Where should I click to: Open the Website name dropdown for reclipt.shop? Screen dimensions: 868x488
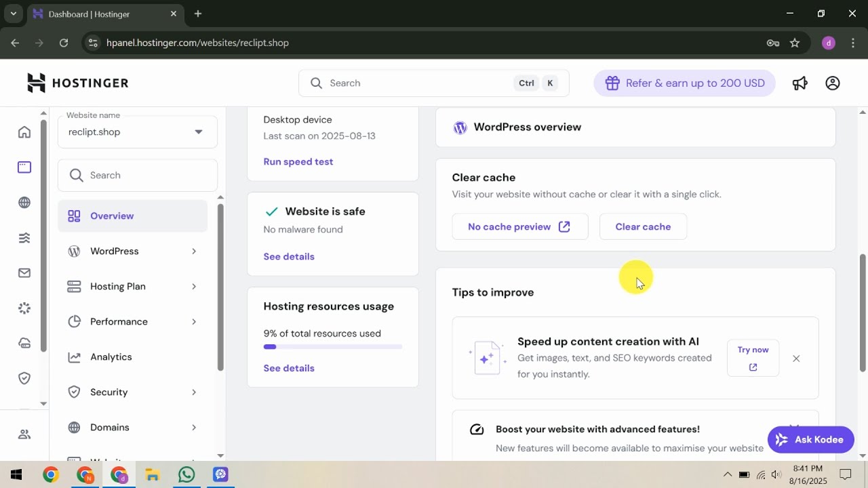tap(138, 132)
